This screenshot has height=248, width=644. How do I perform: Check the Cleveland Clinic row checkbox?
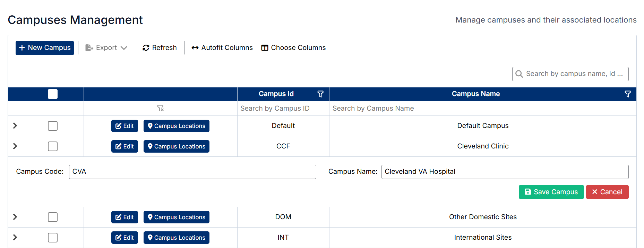pyautogui.click(x=53, y=146)
